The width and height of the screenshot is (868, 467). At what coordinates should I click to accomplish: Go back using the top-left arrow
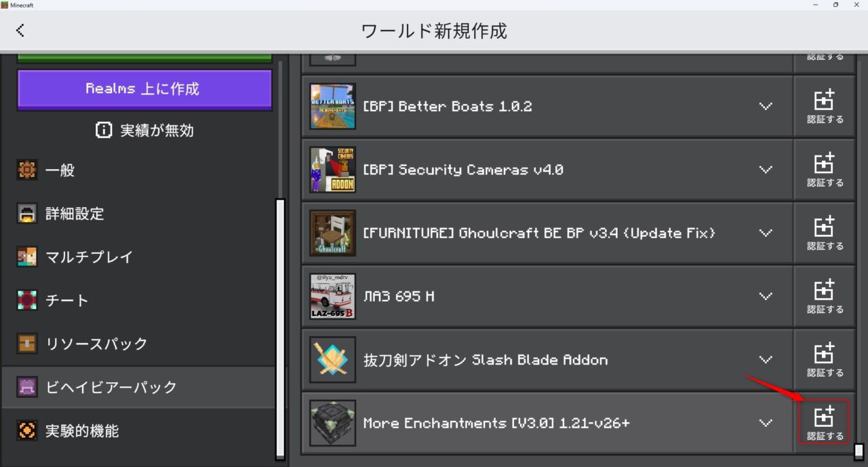(x=20, y=30)
